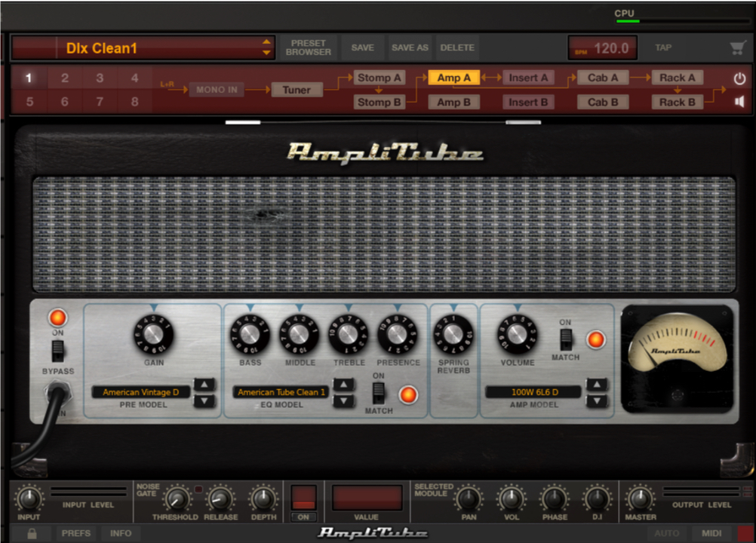Click the MONO IN routing button
756x543 pixels.
[x=217, y=90]
